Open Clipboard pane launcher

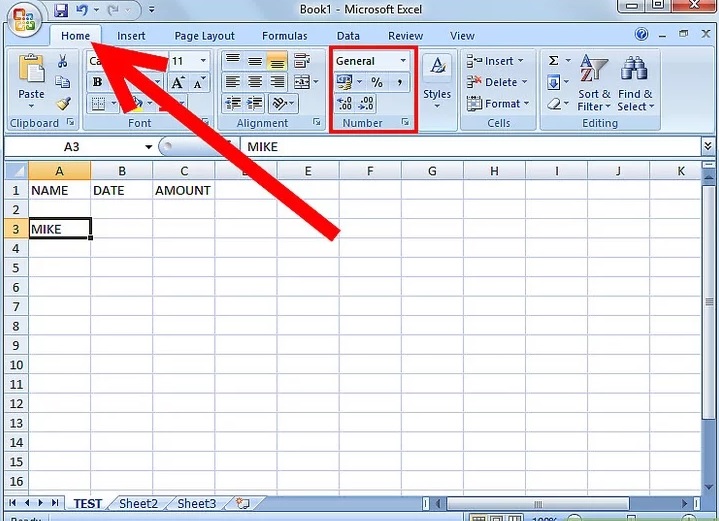[70, 122]
